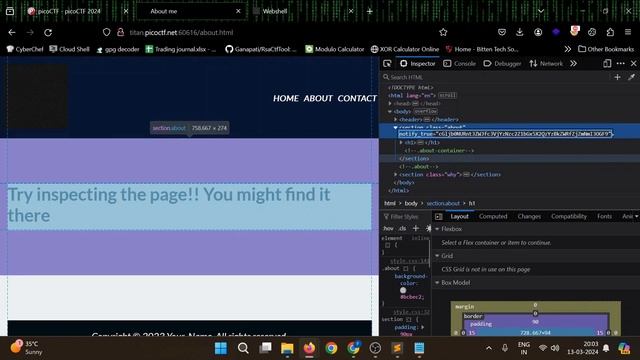This screenshot has width=640, height=360.
Task: Open the list all tabs dropdown
Action: click(x=541, y=11)
